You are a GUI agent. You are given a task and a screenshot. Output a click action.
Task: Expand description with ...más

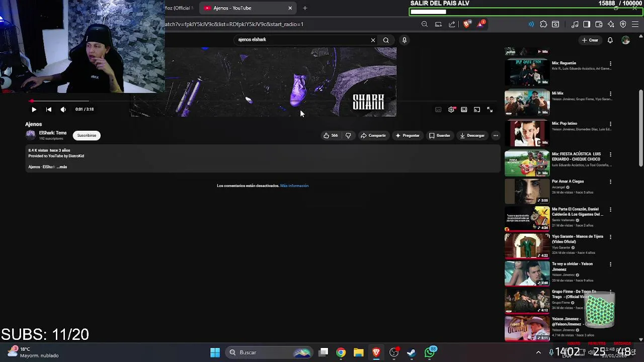coord(62,167)
